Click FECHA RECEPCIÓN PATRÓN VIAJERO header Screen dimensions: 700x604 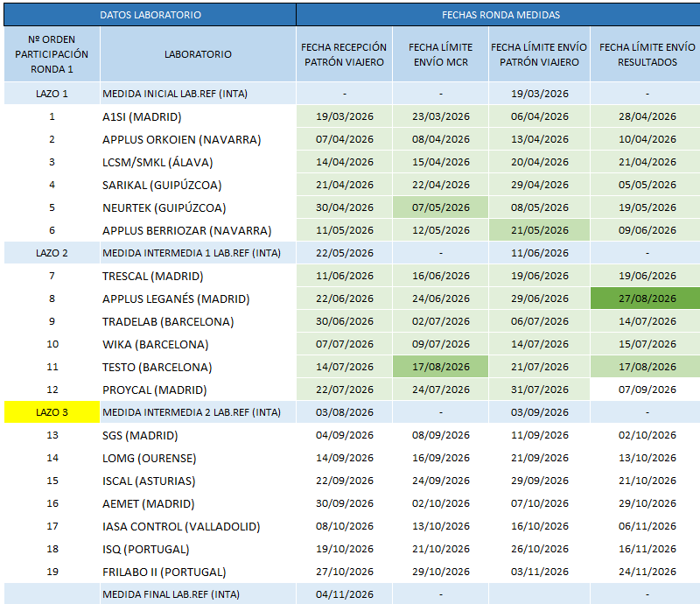pyautogui.click(x=344, y=54)
